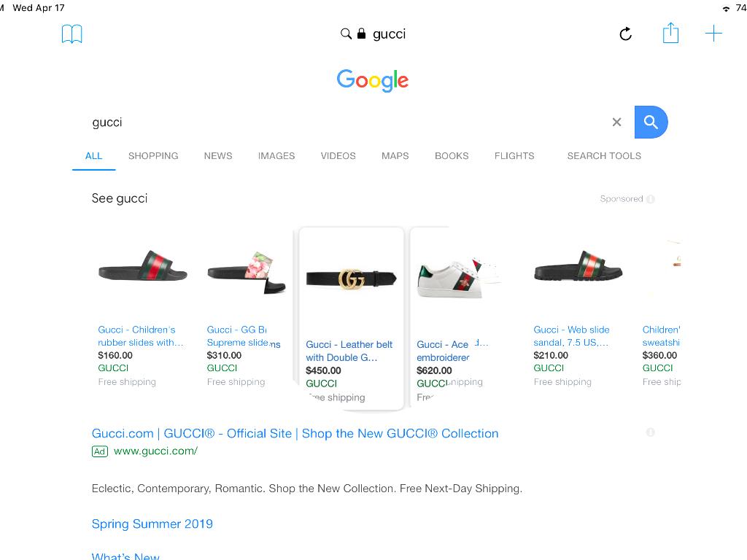Open the bookmarks book icon
This screenshot has width=747, height=560.
point(71,34)
